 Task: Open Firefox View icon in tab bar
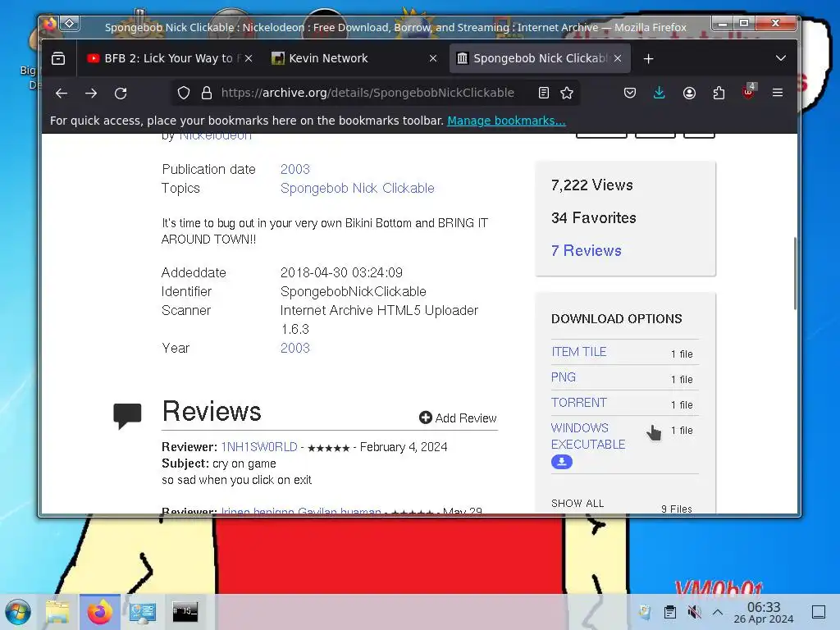[58, 58]
